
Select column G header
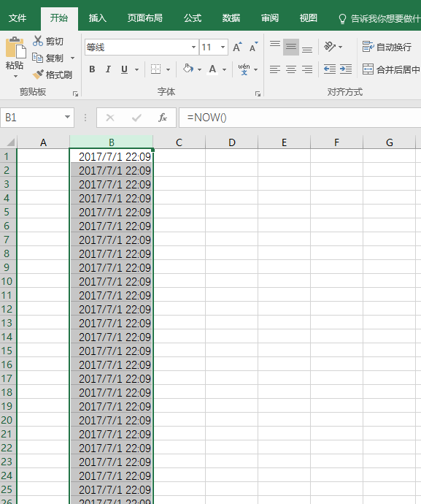tap(389, 142)
